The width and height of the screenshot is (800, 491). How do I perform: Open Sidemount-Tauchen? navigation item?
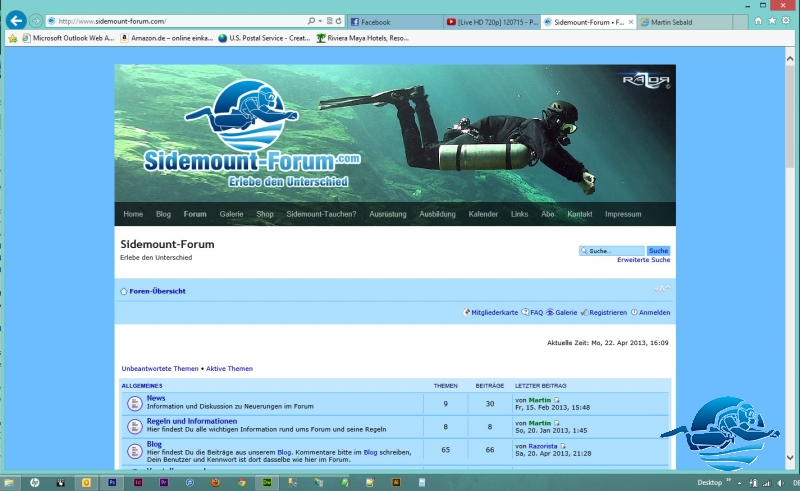(321, 214)
